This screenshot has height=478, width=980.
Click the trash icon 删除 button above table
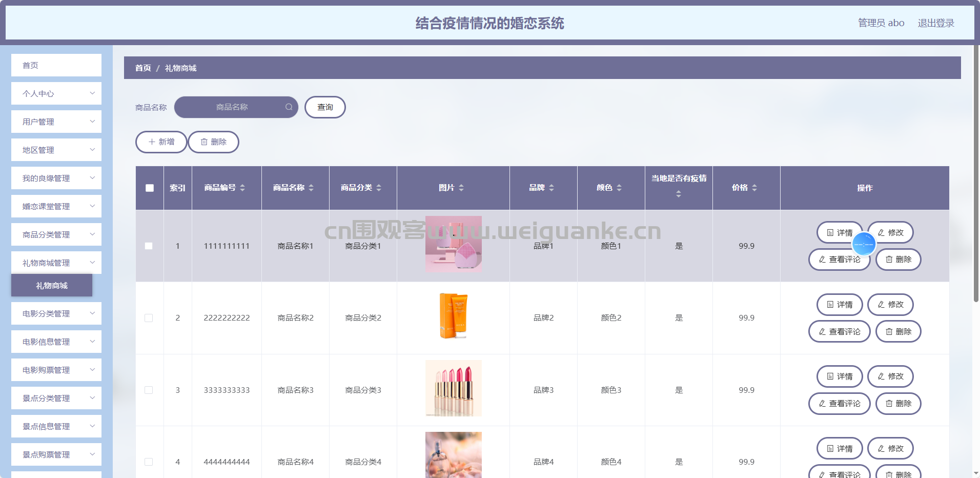pyautogui.click(x=213, y=142)
